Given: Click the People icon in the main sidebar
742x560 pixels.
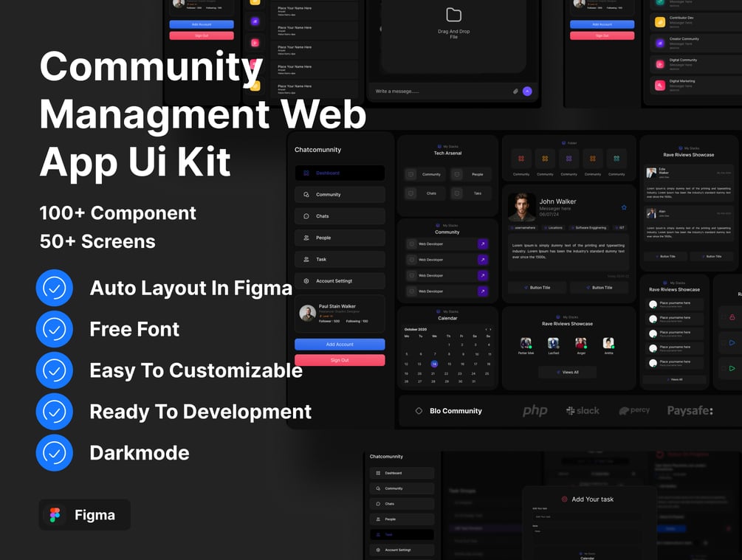Looking at the screenshot, I should [306, 238].
